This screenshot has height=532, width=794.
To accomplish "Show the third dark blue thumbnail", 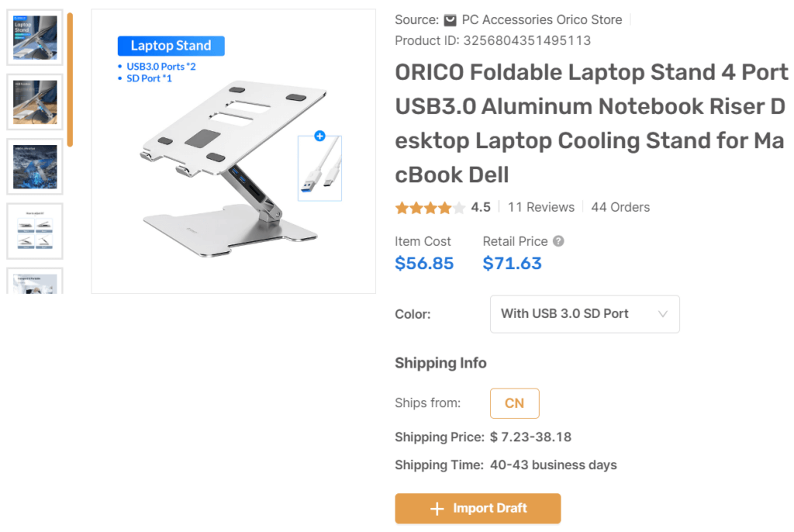I will 35,167.
